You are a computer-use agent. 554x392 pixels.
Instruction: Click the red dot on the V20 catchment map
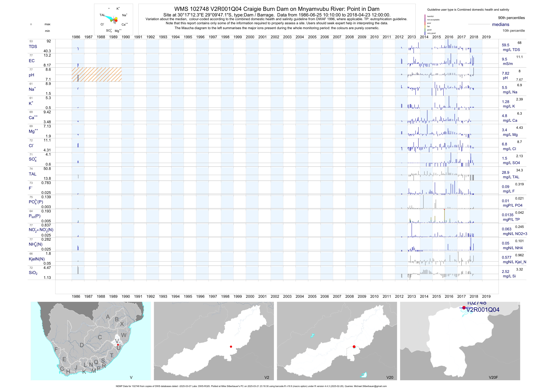point(354,347)
